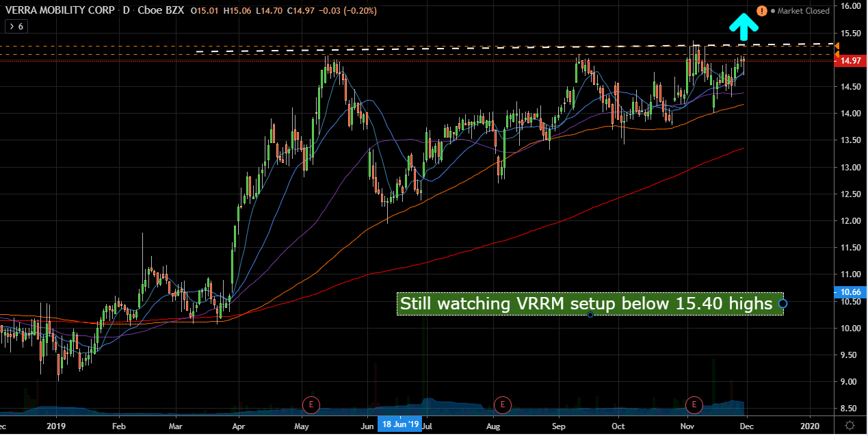Click the Sep label on time axis
This screenshot has width=868, height=436.
(x=558, y=425)
